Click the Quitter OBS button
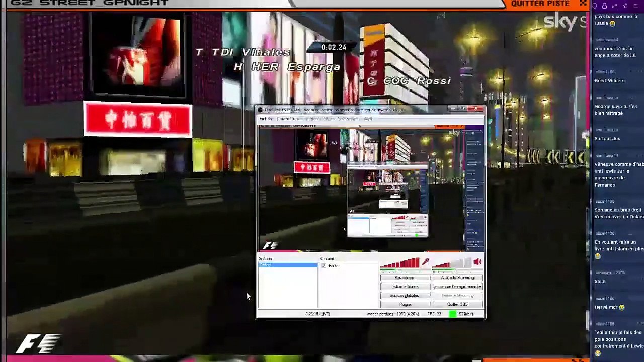This screenshot has height=362, width=644. tap(457, 305)
